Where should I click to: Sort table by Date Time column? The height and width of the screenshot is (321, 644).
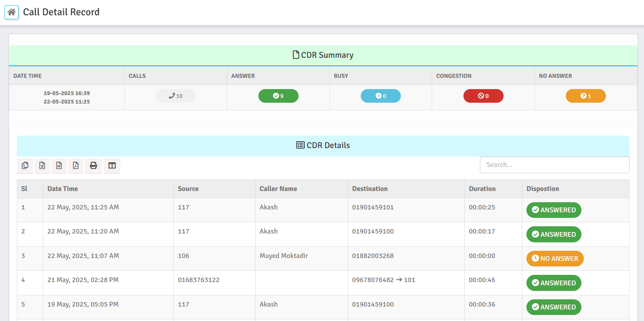[63, 189]
